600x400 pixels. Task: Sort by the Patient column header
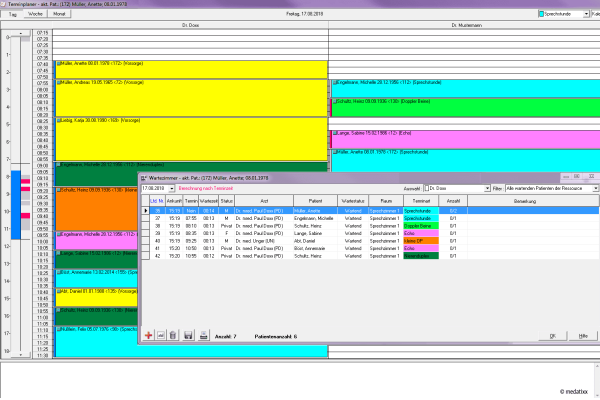[316, 201]
